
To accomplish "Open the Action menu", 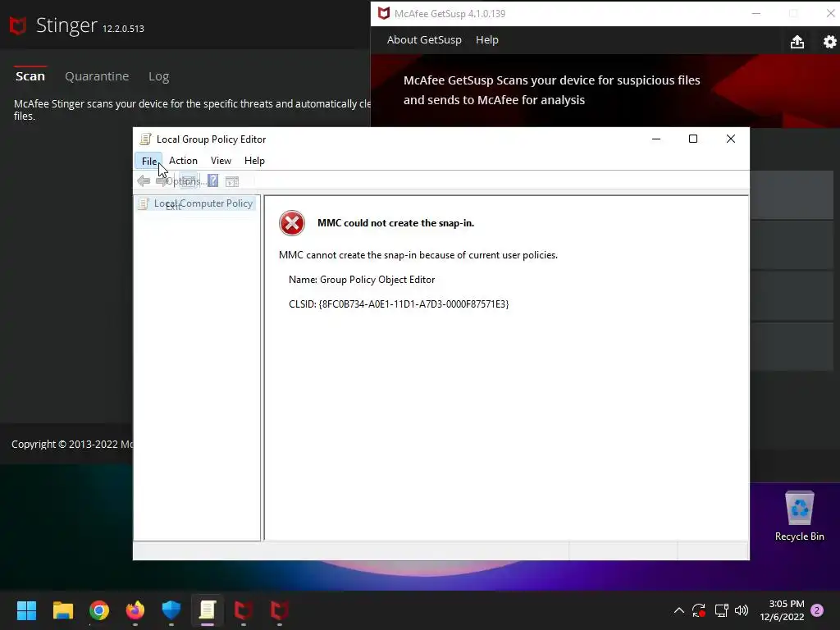I will point(183,161).
